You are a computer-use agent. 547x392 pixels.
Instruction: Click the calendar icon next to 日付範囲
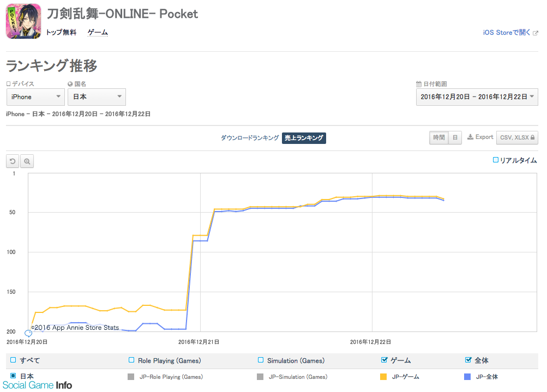[419, 84]
